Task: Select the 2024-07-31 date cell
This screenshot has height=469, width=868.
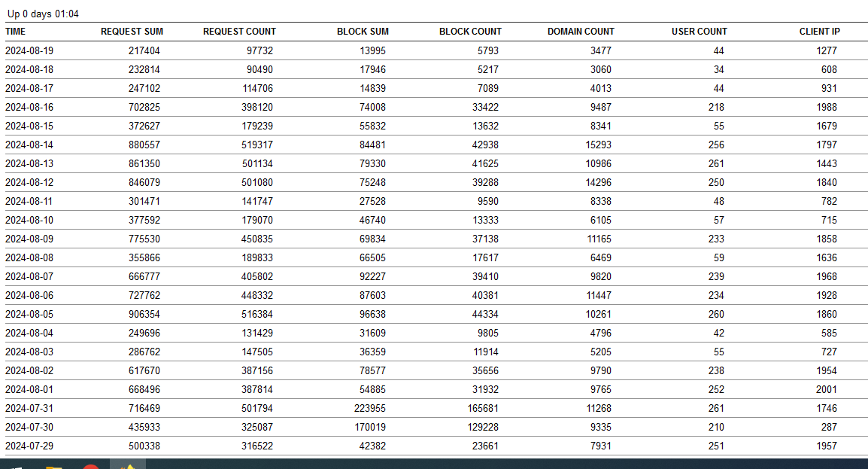Action: click(29, 409)
